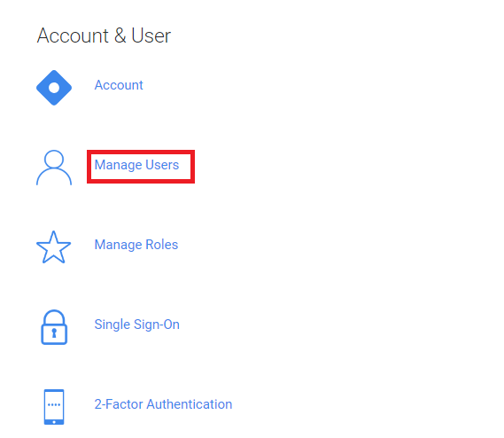504x438 pixels.
Task: Open the Manage Users link
Action: coord(136,165)
